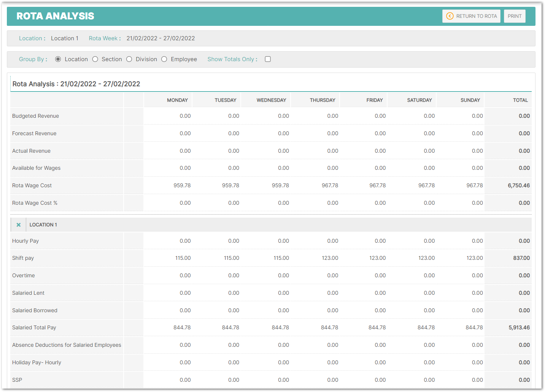Viewport: 545px width, 392px height.
Task: Click the LOCATION 1 group header label
Action: tap(43, 225)
